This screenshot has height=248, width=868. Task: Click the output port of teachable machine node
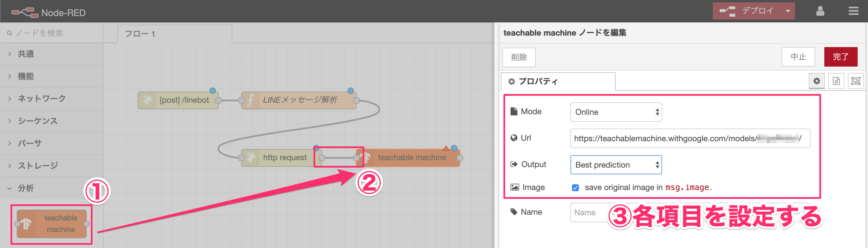(x=460, y=158)
